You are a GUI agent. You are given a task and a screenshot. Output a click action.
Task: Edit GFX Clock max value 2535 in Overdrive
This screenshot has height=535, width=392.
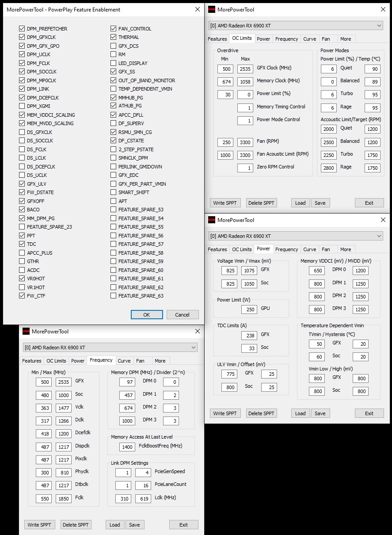pyautogui.click(x=245, y=69)
